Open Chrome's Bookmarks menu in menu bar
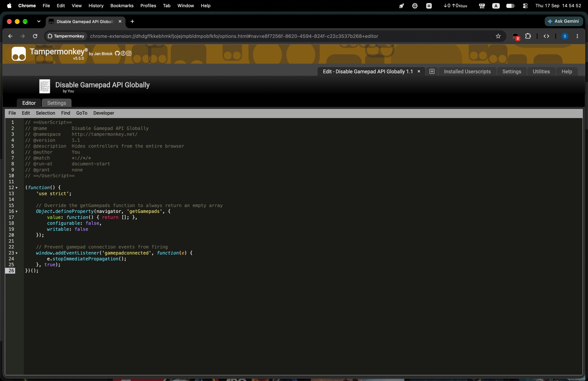Screen dimensions: 588x381 tap(122, 6)
